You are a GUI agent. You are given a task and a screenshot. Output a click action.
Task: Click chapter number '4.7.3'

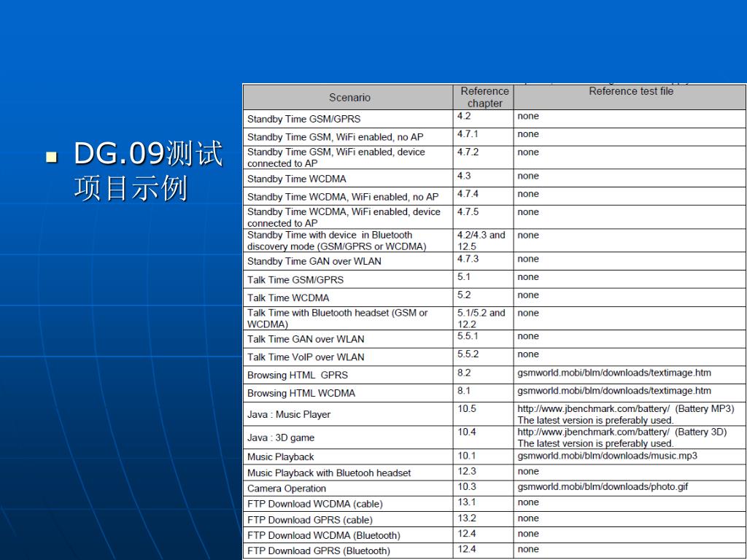tap(468, 259)
